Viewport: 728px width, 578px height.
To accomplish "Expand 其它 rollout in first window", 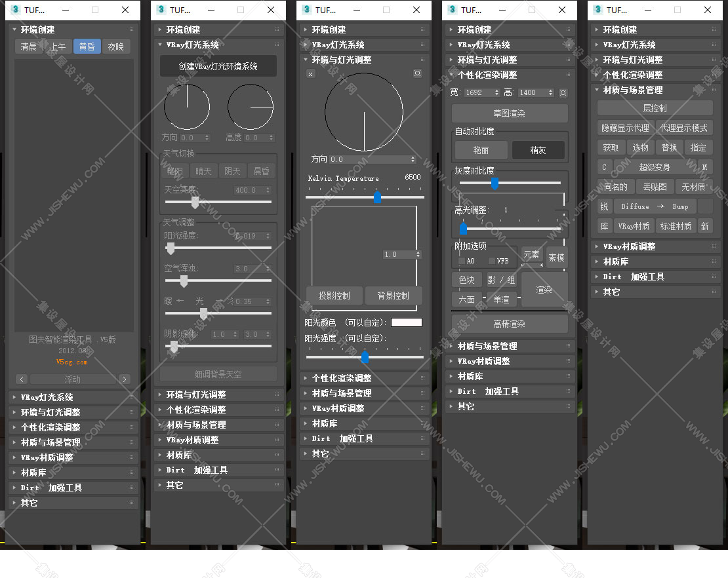I will pos(73,503).
